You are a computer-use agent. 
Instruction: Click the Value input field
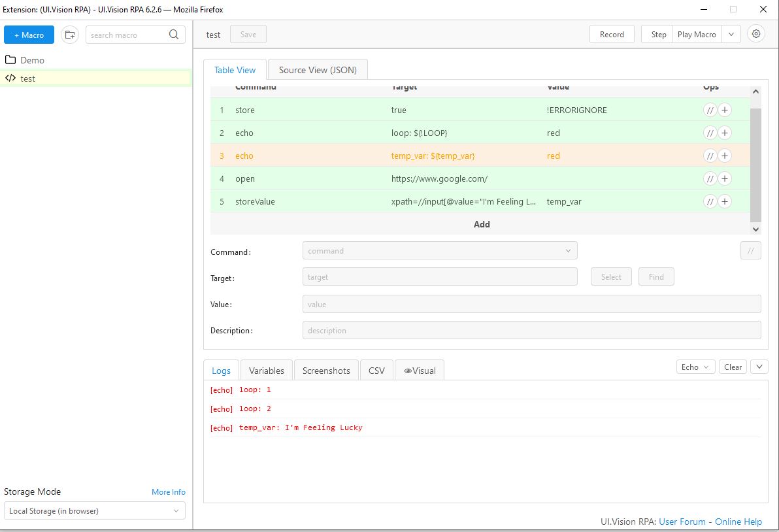point(531,304)
